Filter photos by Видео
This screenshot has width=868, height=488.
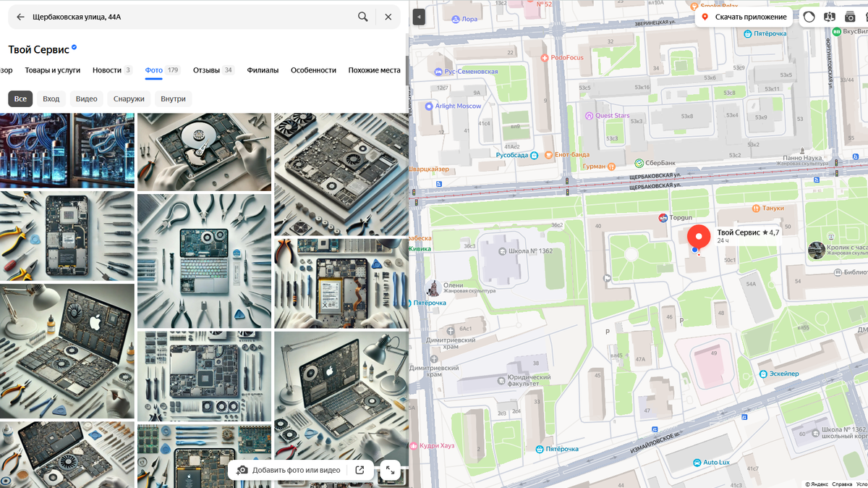86,98
